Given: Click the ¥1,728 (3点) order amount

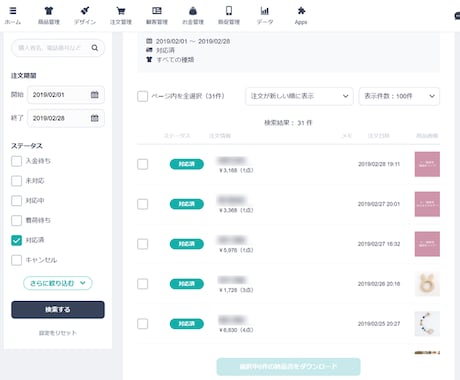Looking at the screenshot, I should pos(236,290).
